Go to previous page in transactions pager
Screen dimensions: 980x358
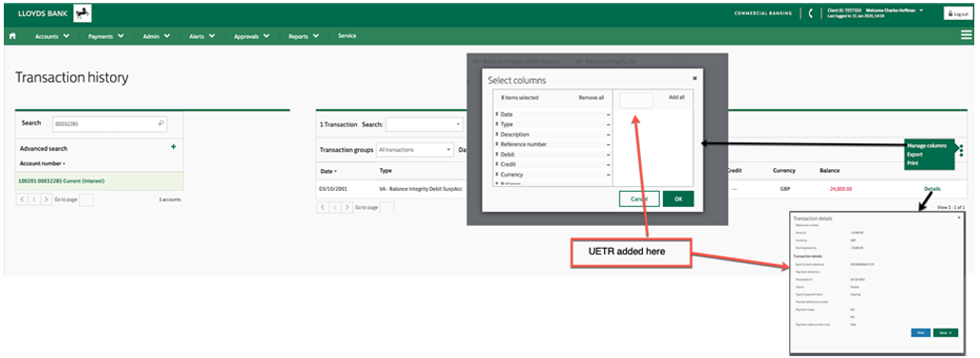tap(324, 207)
